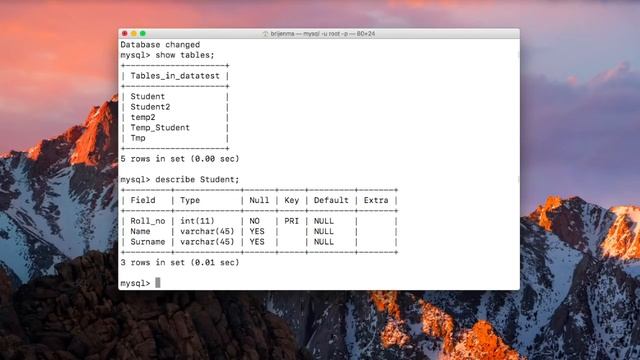This screenshot has width=640, height=360.
Task: Click the 'Extra' column header
Action: click(376, 200)
